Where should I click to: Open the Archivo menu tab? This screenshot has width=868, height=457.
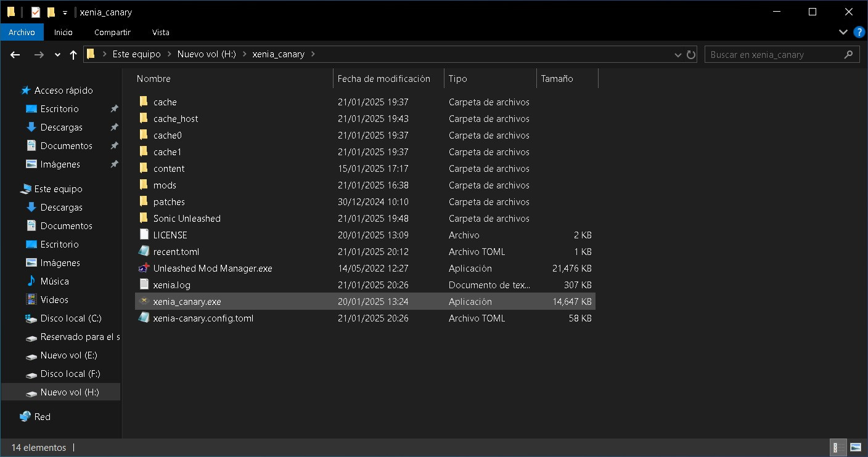pos(22,32)
